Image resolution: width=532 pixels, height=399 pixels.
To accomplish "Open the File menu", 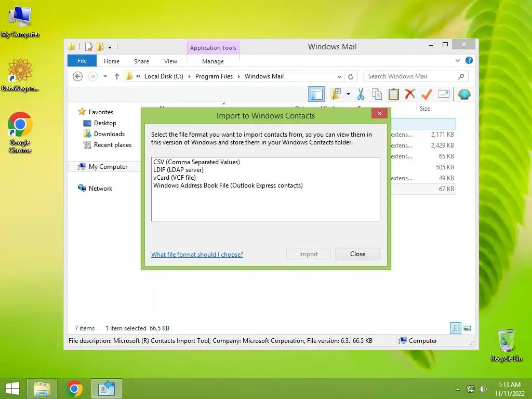I will 82,61.
